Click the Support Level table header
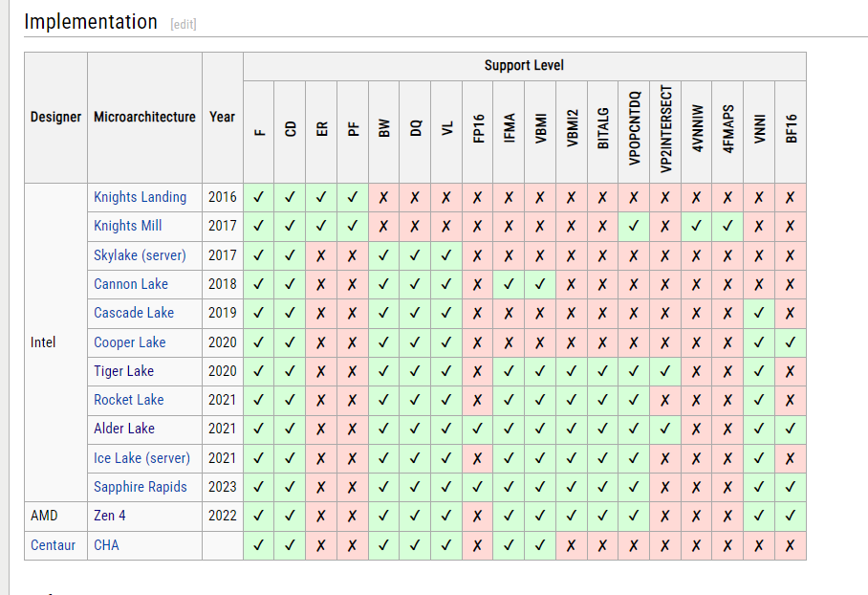This screenshot has height=595, width=868. (x=524, y=66)
